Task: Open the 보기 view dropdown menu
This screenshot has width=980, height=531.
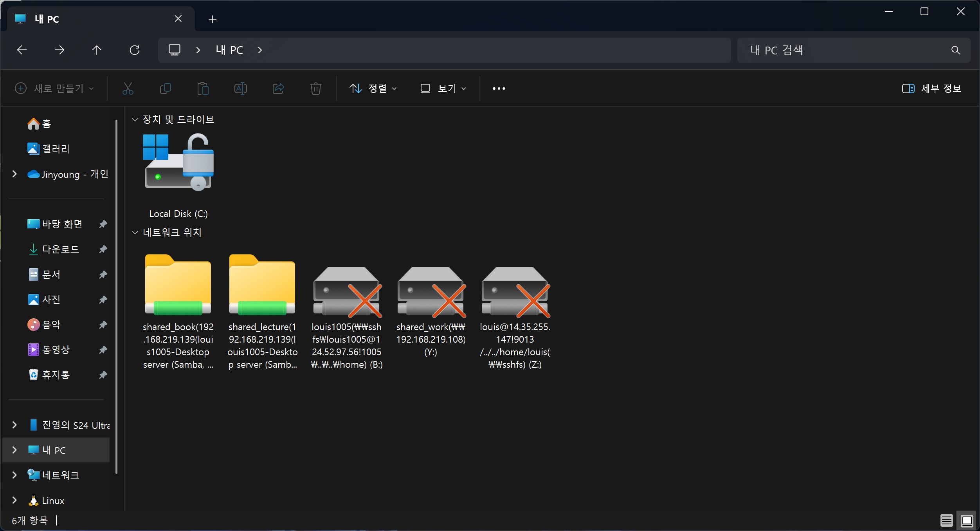Action: (443, 88)
